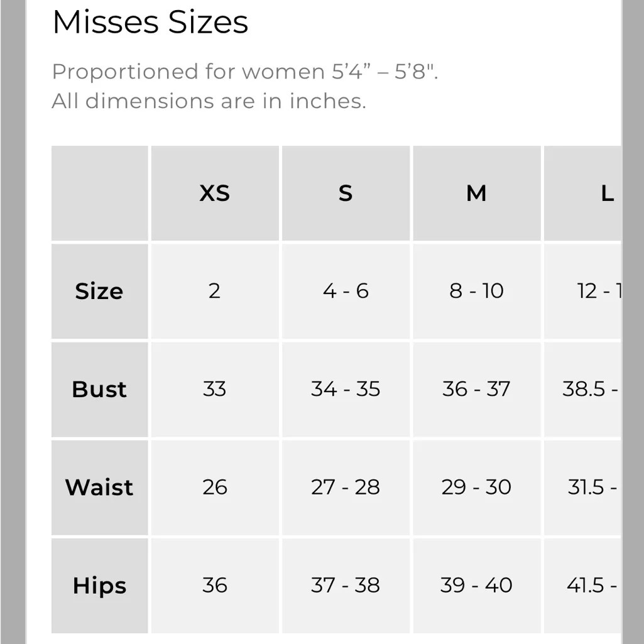Click the 8 - 10 size cell
This screenshot has width=644, height=644.
tap(476, 291)
